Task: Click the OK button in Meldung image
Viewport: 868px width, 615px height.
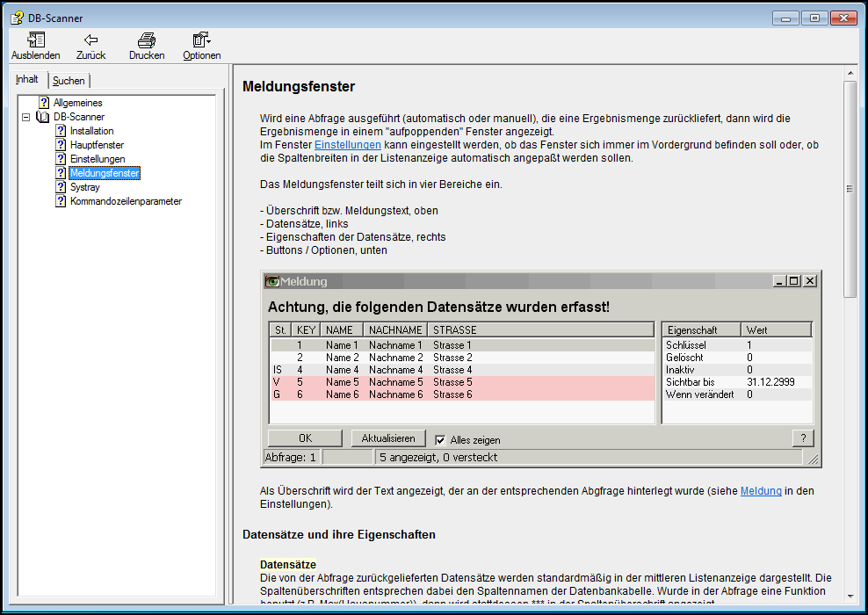Action: point(305,438)
